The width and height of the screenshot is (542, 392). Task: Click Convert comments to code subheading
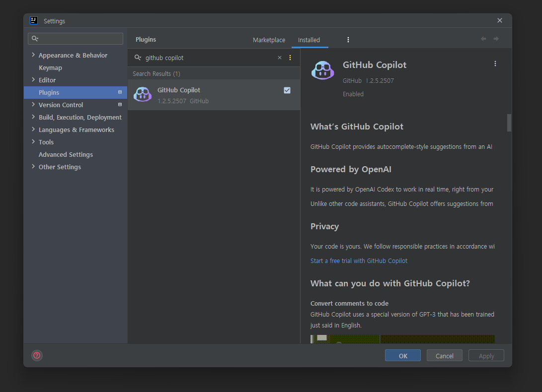pos(349,303)
